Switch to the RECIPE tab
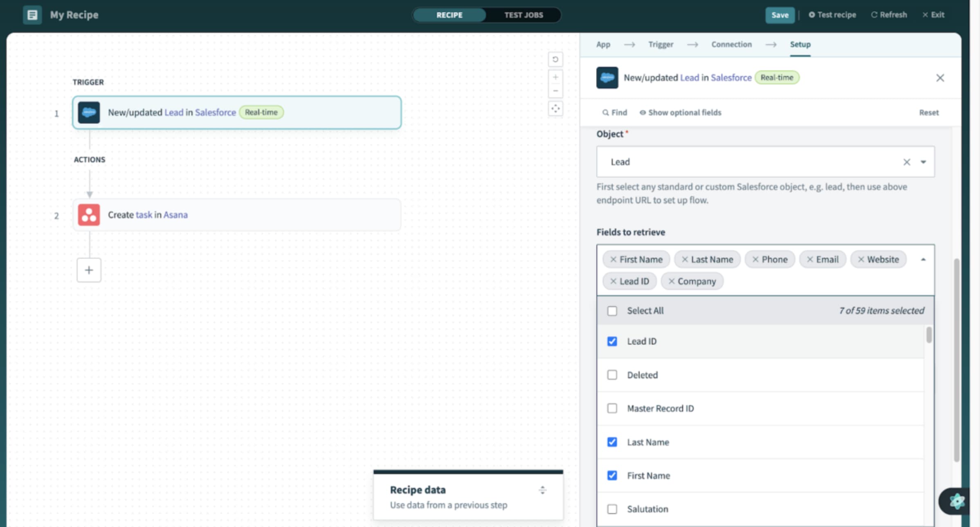Viewport: 980px width, 527px height. coord(449,15)
